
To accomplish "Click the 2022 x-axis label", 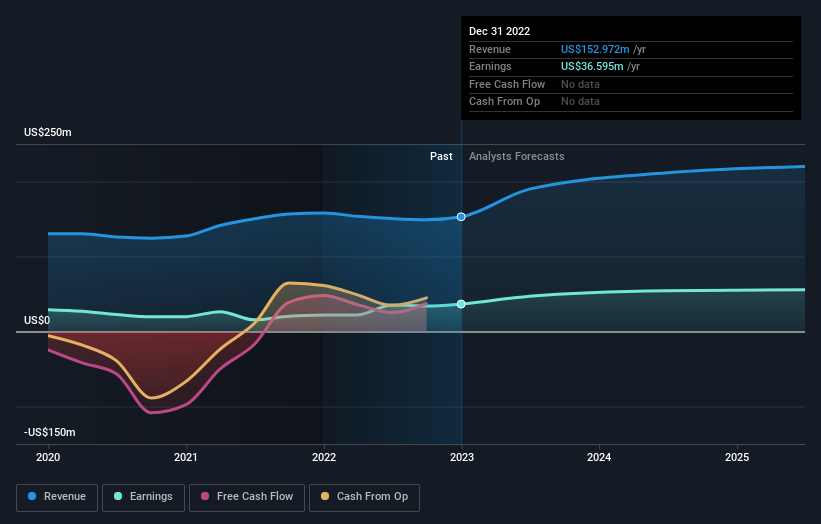I will pyautogui.click(x=324, y=457).
